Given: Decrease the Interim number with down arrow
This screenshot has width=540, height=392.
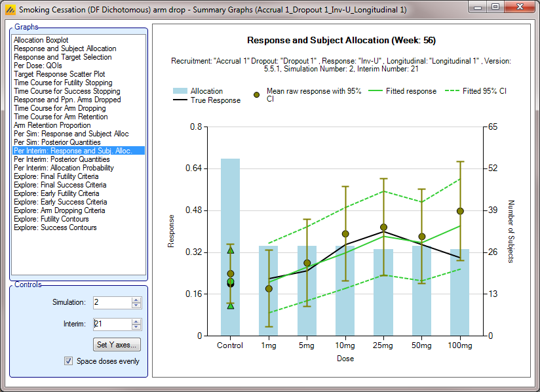Looking at the screenshot, I should 136,326.
